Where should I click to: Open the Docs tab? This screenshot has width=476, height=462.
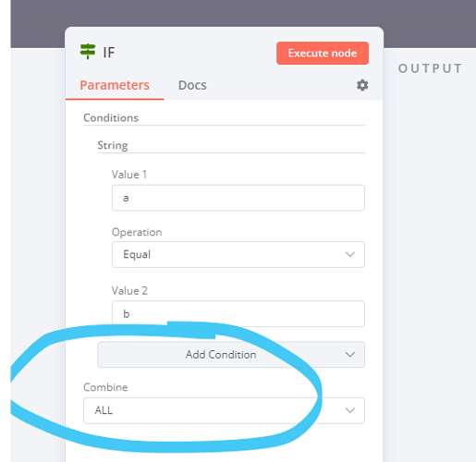pos(192,85)
